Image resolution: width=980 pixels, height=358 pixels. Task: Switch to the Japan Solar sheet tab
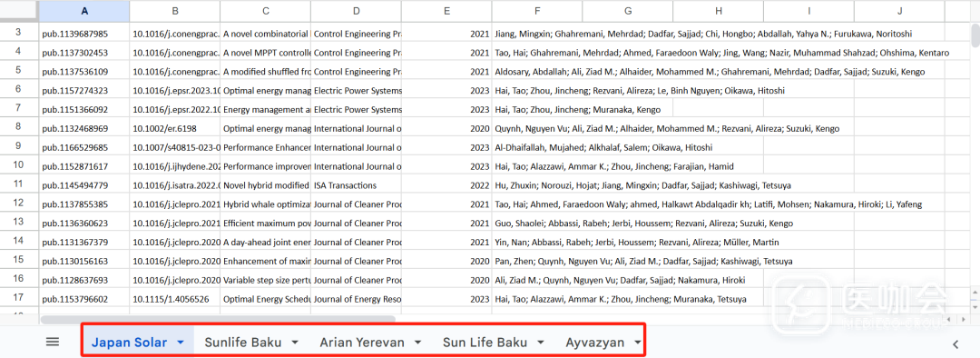[130, 343]
